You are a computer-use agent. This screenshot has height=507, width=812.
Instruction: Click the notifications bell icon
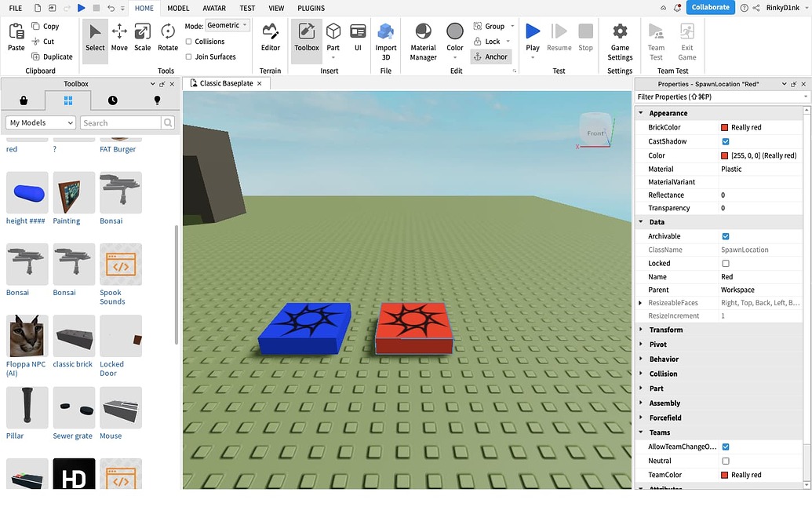coord(677,8)
